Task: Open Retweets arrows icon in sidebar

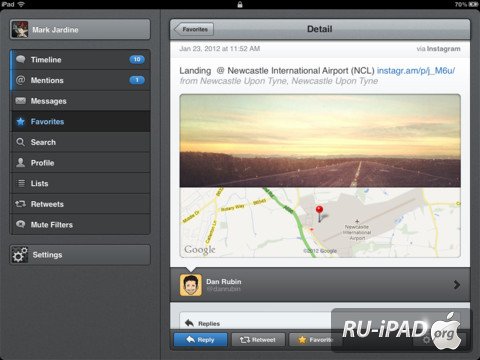Action: [21, 204]
